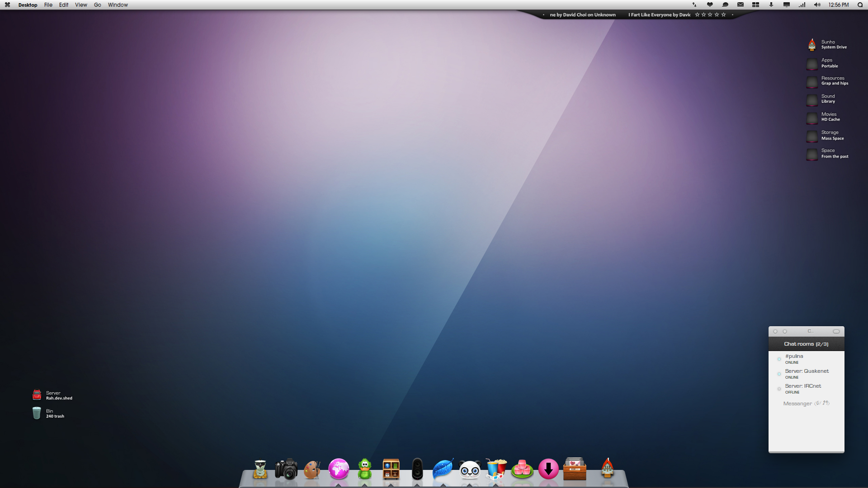Open the popcorn and soda movie icon
Image resolution: width=868 pixels, height=488 pixels.
coord(496,469)
